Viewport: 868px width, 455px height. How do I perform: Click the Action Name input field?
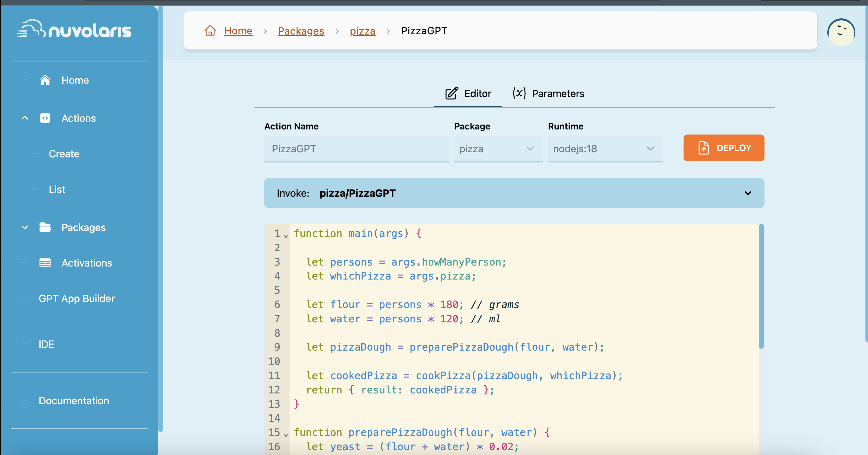(357, 148)
